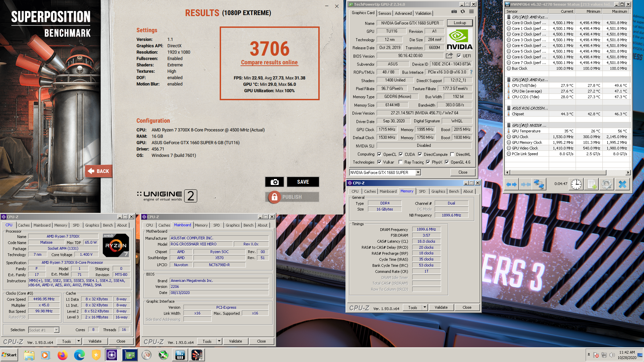
Task: Click the GPU-Z screenshot camera icon
Action: pos(454,11)
